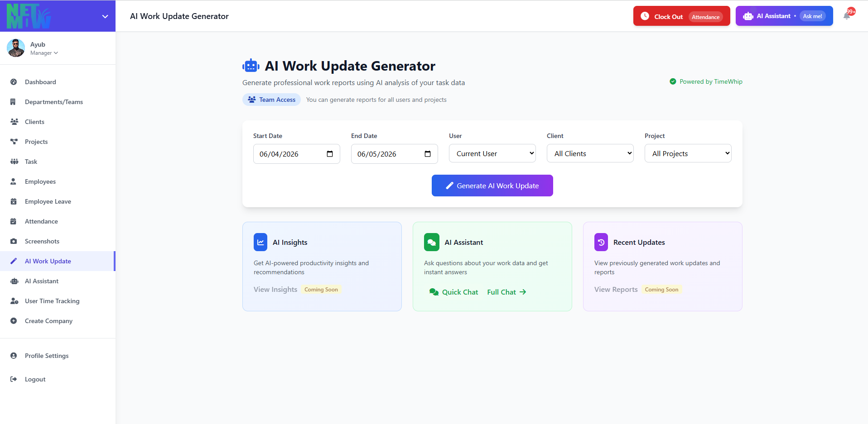Image resolution: width=868 pixels, height=424 pixels.
Task: Open the User dropdown showing Current User
Action: point(492,153)
